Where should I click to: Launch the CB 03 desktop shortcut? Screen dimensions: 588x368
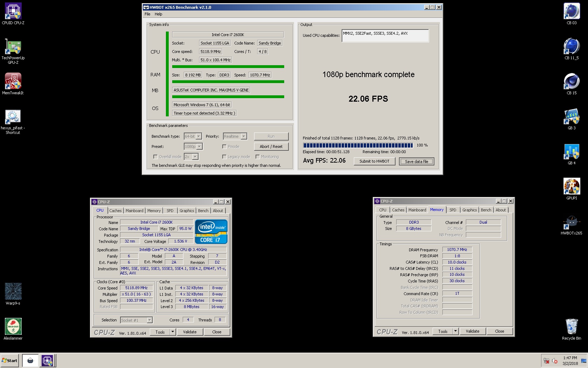coord(572,13)
